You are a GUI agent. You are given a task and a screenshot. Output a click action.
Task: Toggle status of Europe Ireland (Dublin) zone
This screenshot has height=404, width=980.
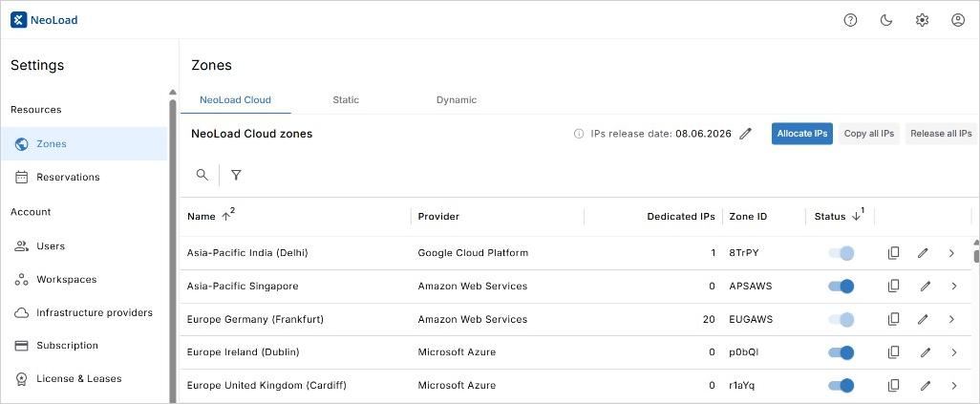841,352
